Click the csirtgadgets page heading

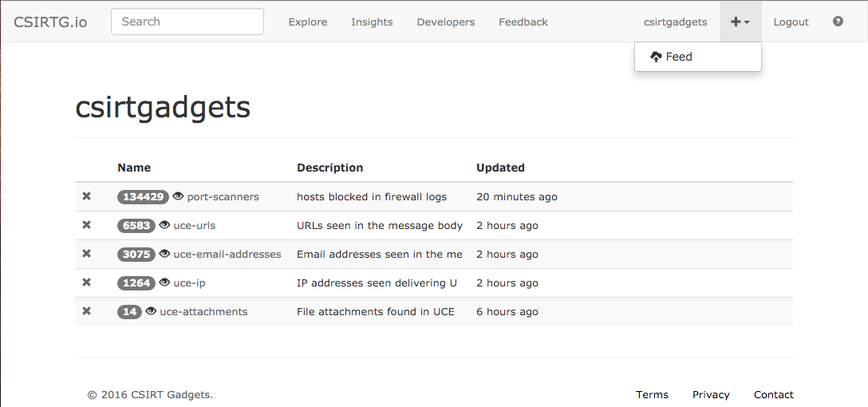coord(163,108)
